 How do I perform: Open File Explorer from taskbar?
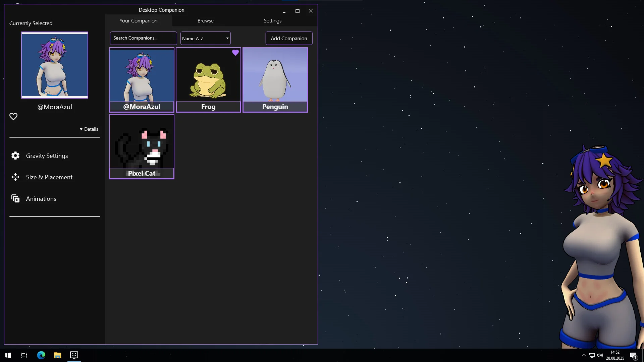(58, 355)
